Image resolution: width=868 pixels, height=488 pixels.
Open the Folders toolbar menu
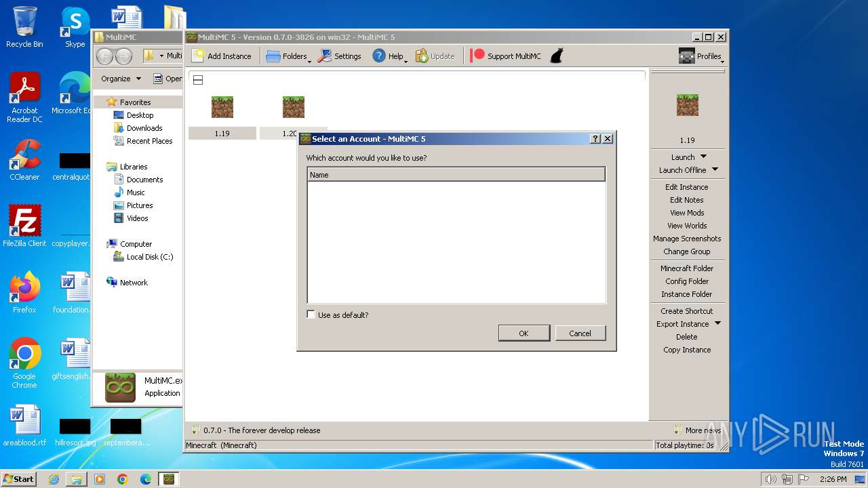288,56
